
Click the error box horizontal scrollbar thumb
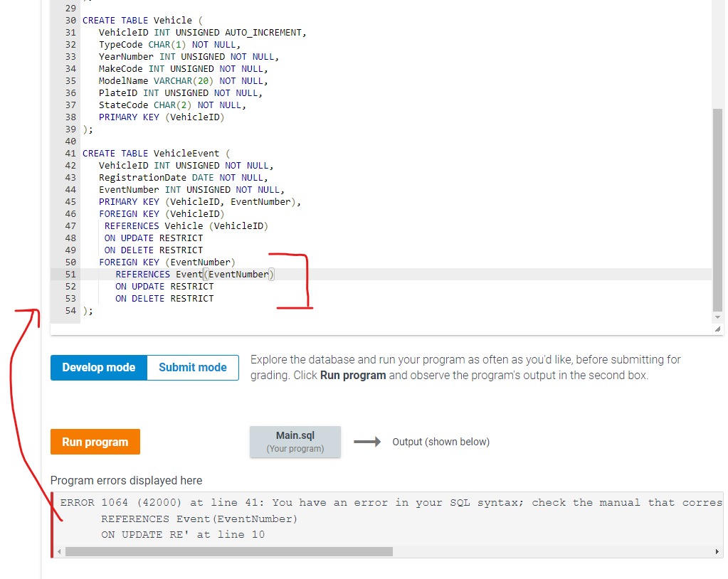[x=229, y=552]
